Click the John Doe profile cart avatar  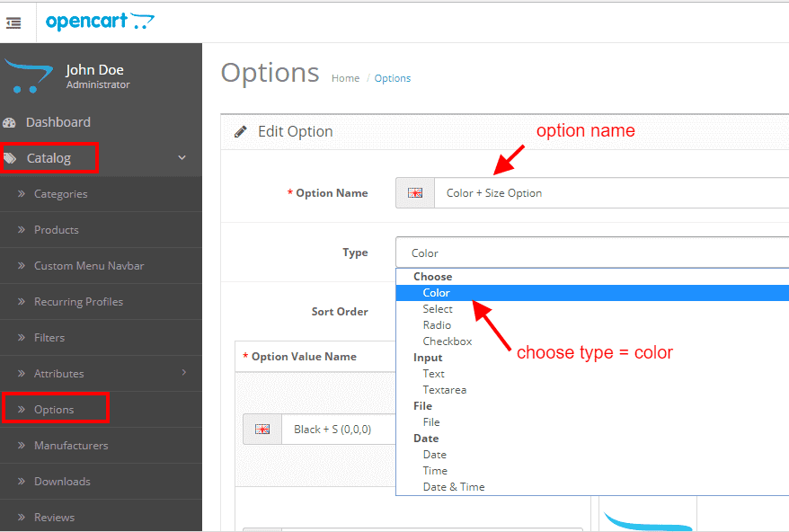click(x=28, y=76)
